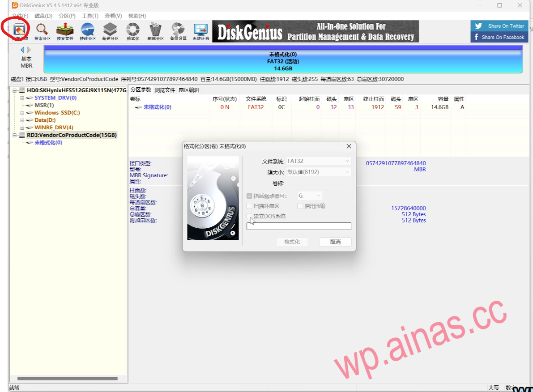Switch to the 扇区编辑 tab

pos(189,90)
